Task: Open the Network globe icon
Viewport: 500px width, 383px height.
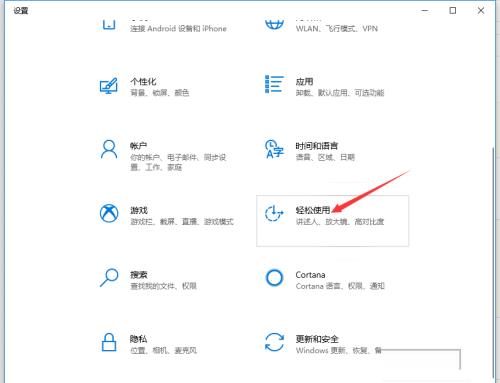Action: click(274, 24)
